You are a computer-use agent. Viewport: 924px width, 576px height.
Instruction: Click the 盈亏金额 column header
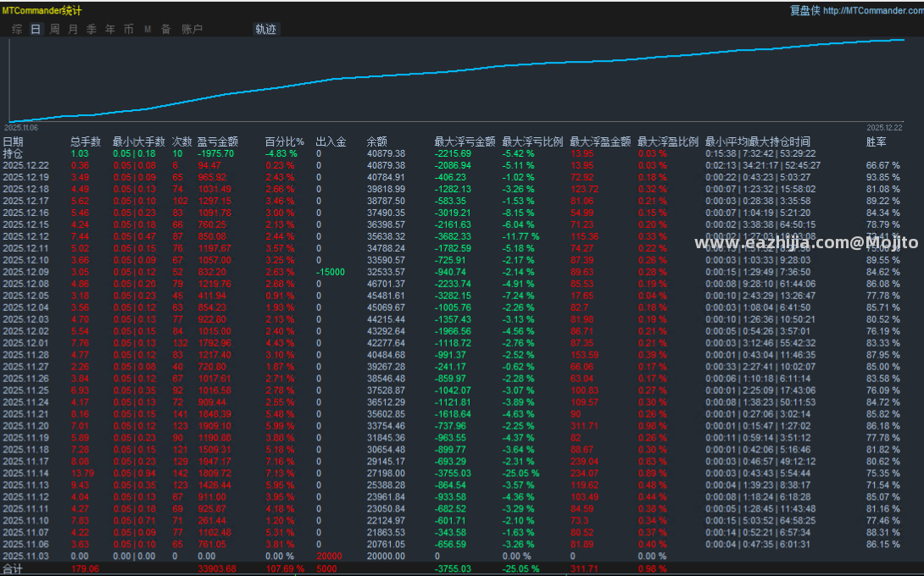coord(218,142)
